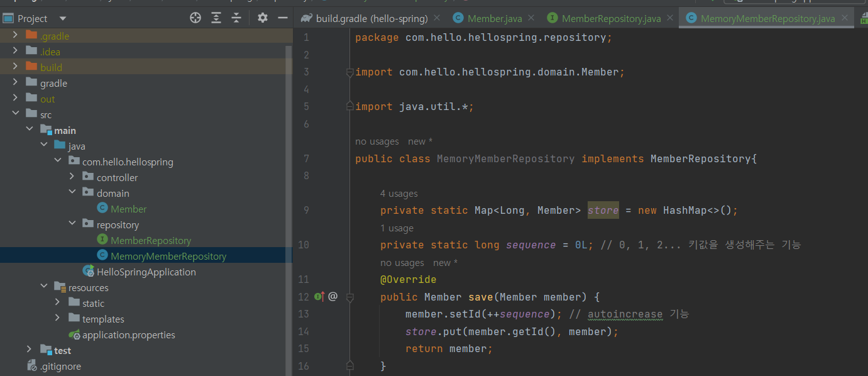
Task: Click the Expand All icon in Project panel
Action: click(216, 18)
